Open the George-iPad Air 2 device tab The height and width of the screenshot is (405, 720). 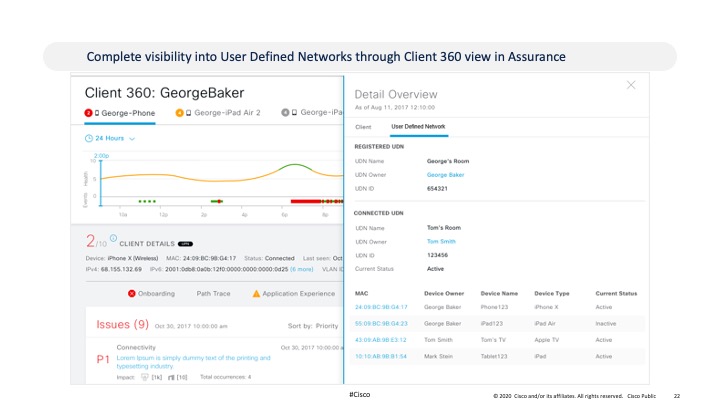coord(226,113)
